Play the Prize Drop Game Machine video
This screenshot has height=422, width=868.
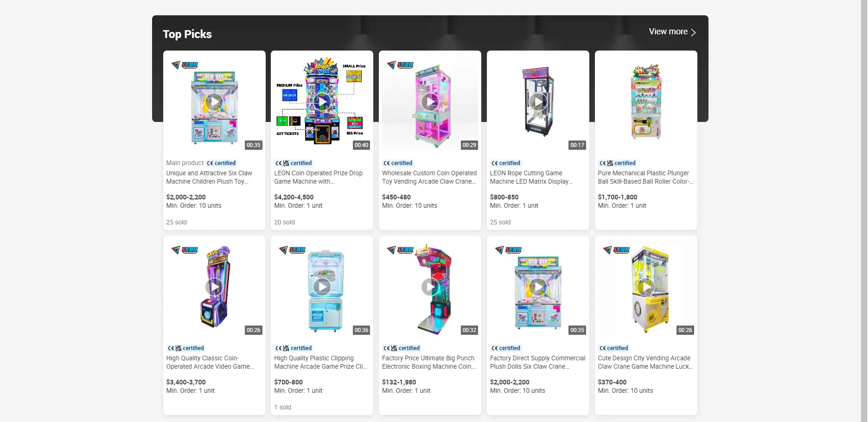click(x=322, y=102)
